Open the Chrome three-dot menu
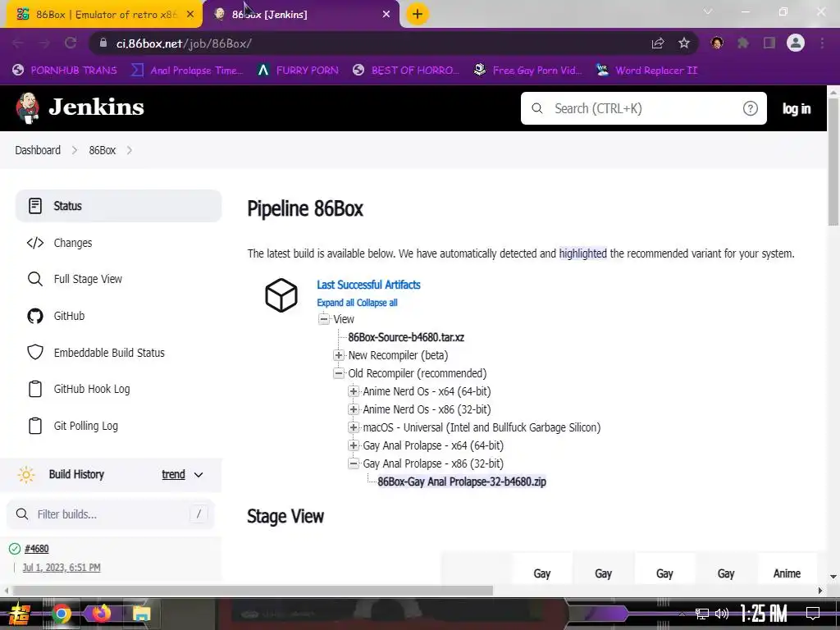This screenshot has width=840, height=630. click(x=822, y=43)
